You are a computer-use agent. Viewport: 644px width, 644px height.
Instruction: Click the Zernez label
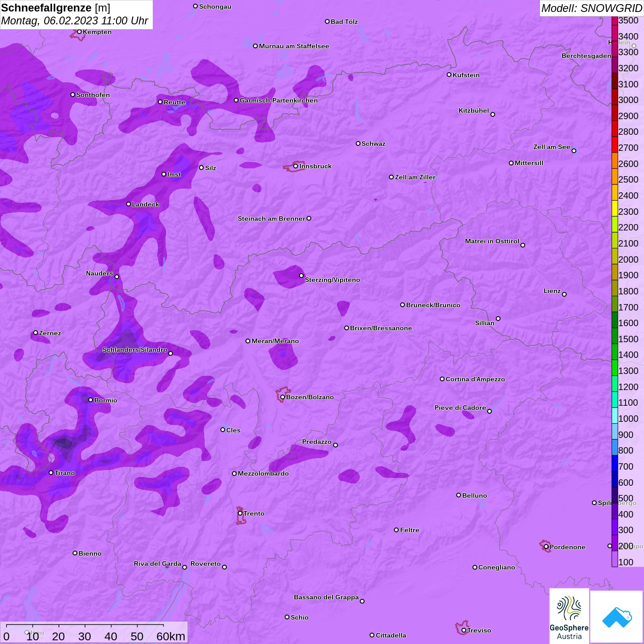(x=50, y=333)
